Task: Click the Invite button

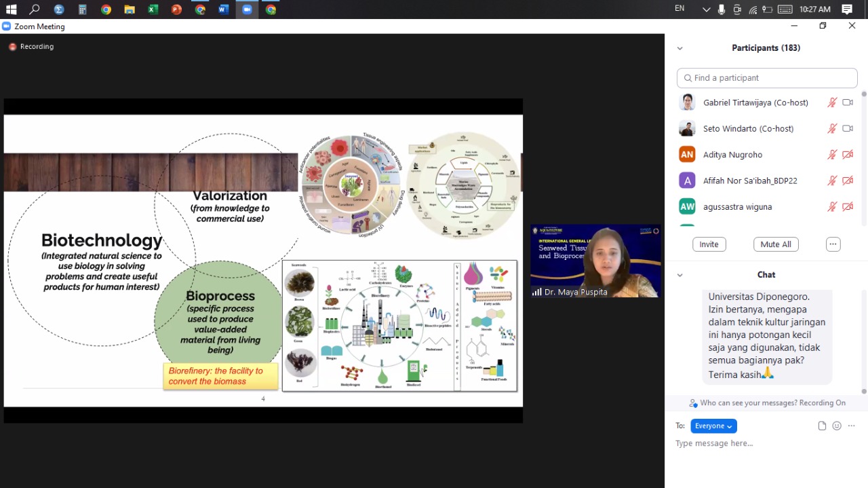Action: click(x=709, y=244)
